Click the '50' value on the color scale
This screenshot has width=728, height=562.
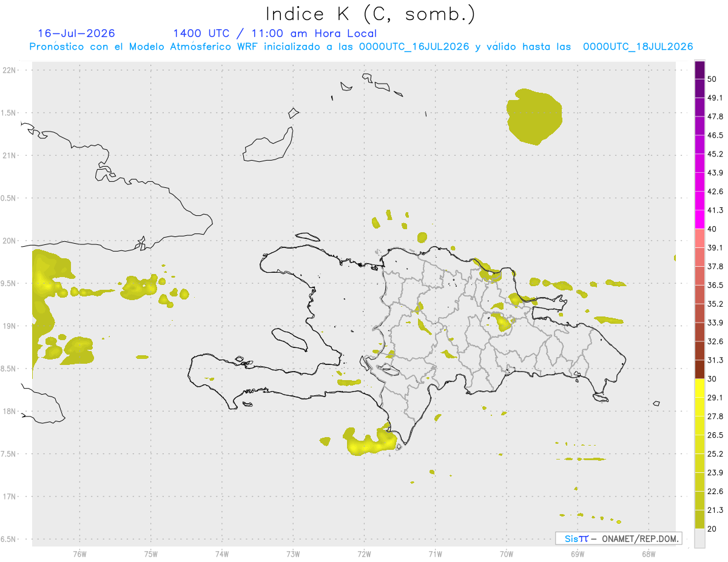coord(712,79)
